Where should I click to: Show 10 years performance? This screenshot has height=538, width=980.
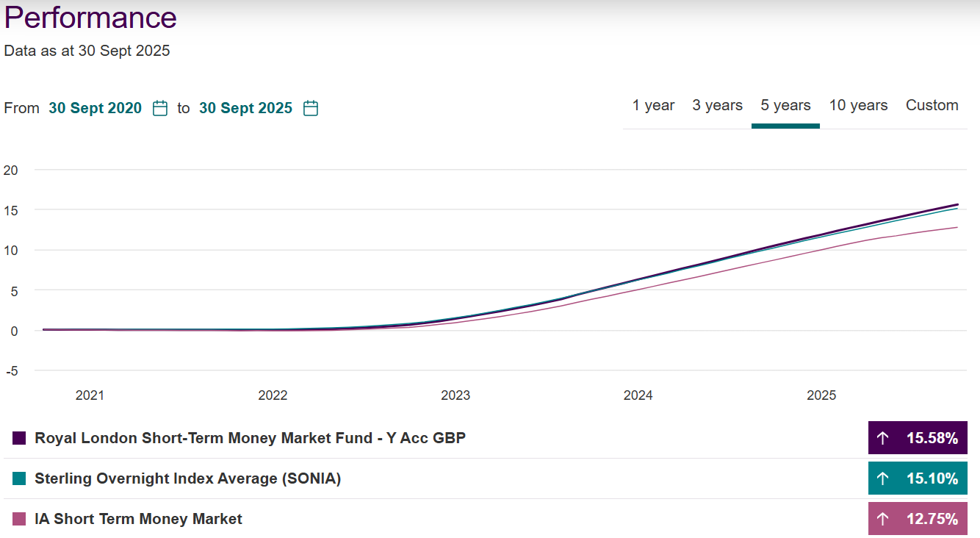pyautogui.click(x=858, y=106)
